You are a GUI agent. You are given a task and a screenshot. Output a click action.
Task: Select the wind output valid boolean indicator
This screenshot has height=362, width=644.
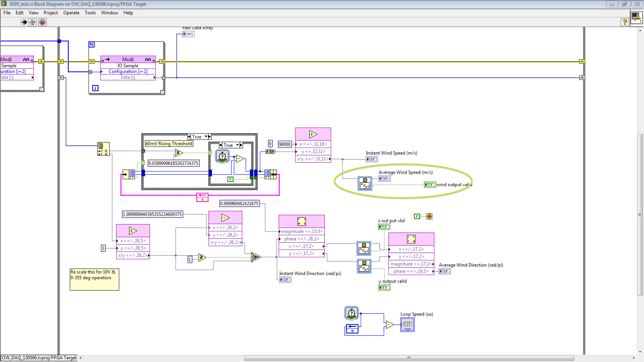430,185
